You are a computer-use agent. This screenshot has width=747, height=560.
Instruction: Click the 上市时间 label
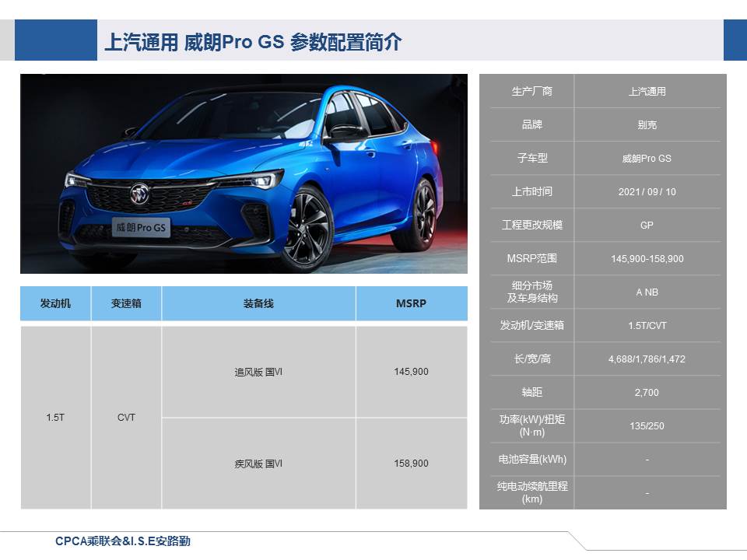532,192
